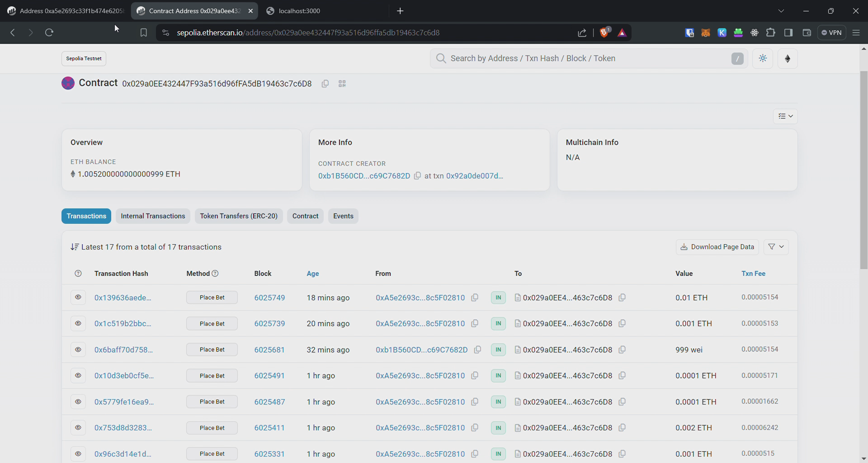Preview the 0x6baff70d758 transaction via eye icon
This screenshot has height=463, width=868.
point(78,350)
